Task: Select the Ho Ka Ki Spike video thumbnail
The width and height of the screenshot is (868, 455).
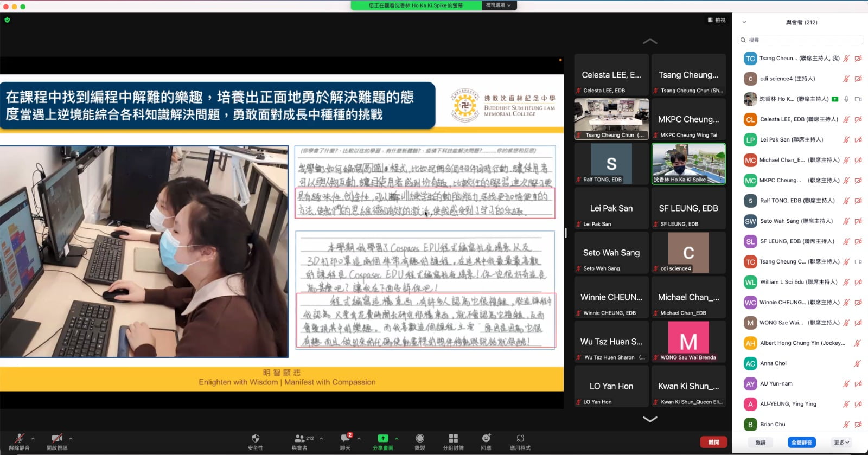Action: click(x=688, y=163)
